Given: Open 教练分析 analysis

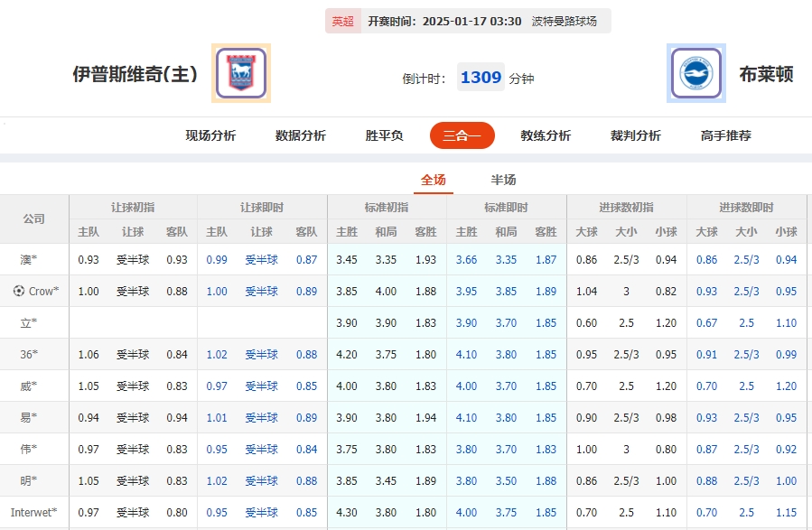Looking at the screenshot, I should coord(546,134).
